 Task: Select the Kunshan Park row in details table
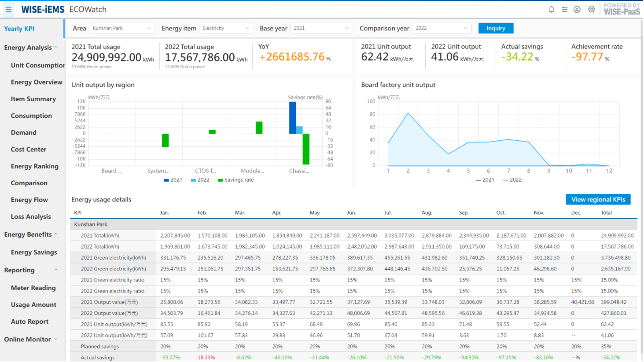[91, 224]
